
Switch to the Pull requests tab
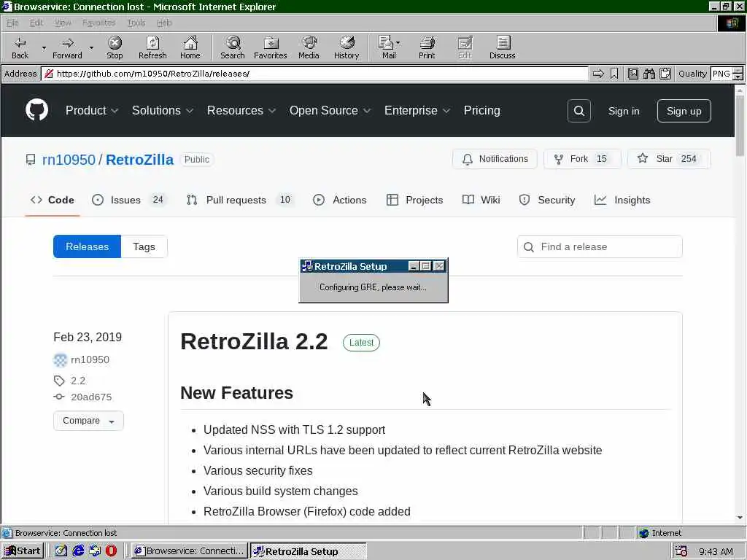[239, 200]
